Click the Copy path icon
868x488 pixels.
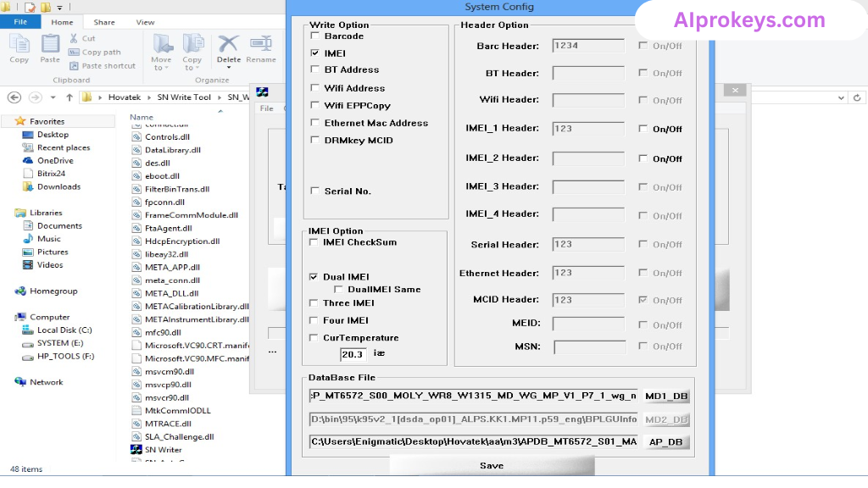click(74, 52)
